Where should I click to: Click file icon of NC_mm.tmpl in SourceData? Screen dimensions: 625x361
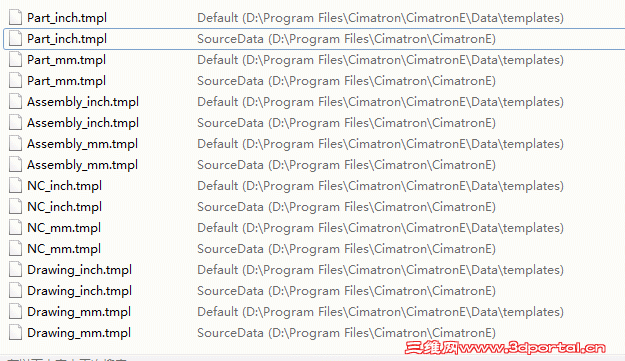point(15,249)
